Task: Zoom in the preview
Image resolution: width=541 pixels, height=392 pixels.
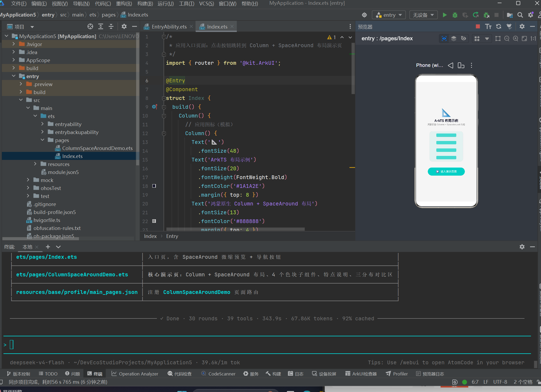Action: click(x=516, y=38)
